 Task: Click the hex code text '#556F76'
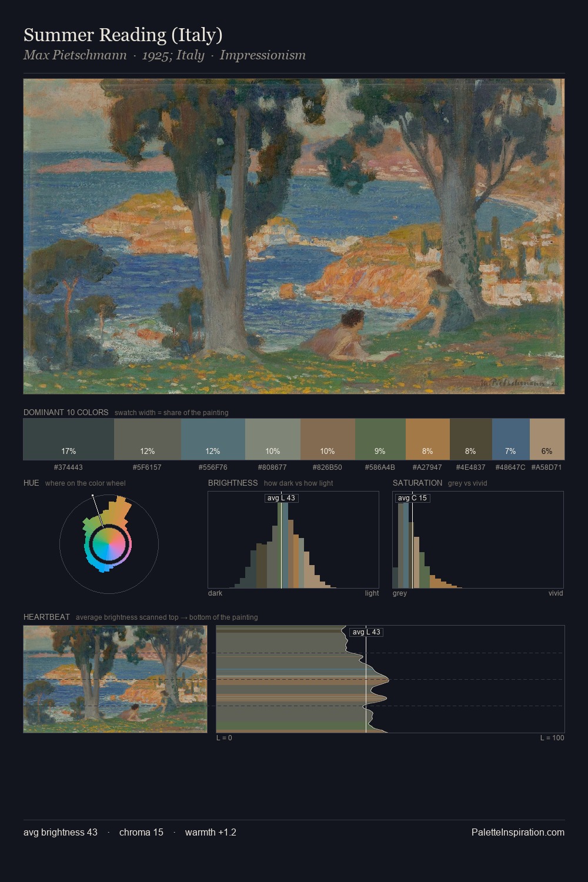213,467
